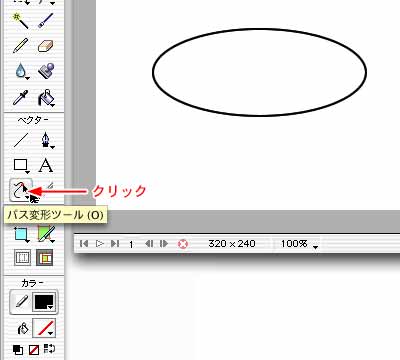Open the black stroke color swatch
Viewport: 400px width, 360px height.
[x=44, y=302]
